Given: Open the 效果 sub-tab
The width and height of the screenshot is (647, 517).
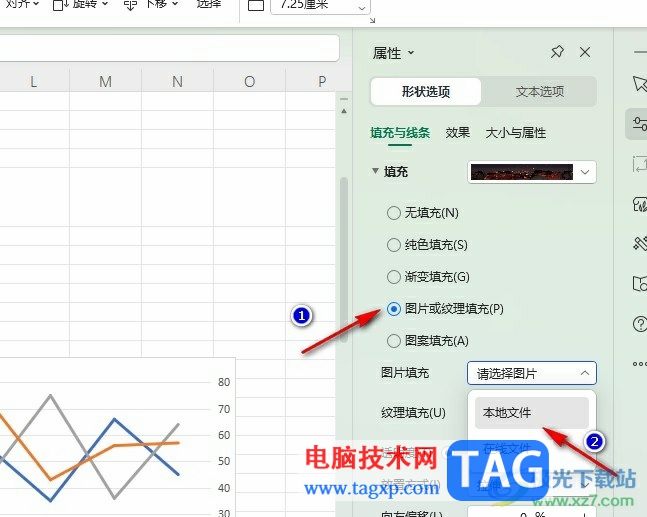Looking at the screenshot, I should (458, 133).
